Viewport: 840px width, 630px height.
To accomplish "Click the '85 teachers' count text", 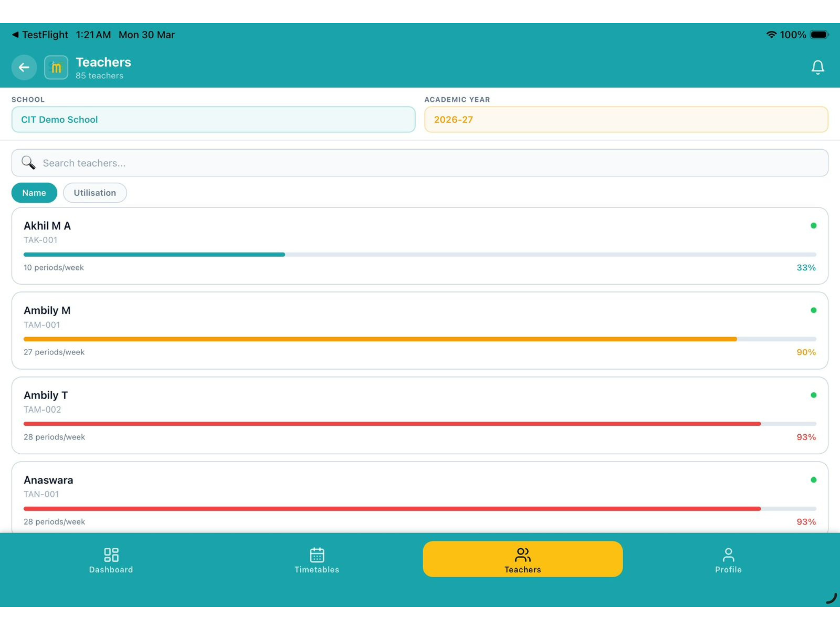I will pos(100,76).
